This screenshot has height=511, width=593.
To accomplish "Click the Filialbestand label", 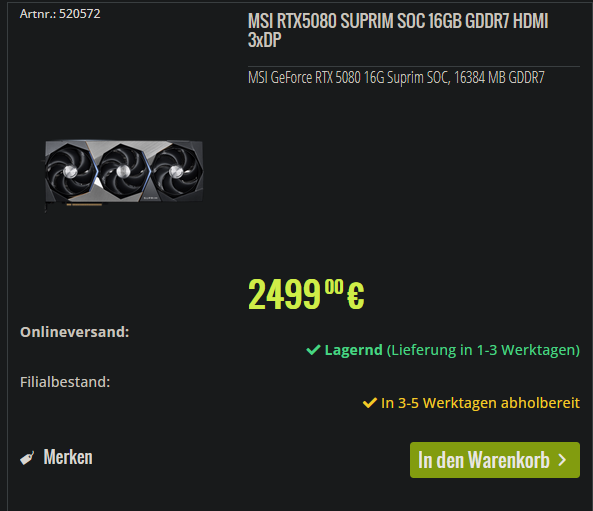I will (65, 382).
